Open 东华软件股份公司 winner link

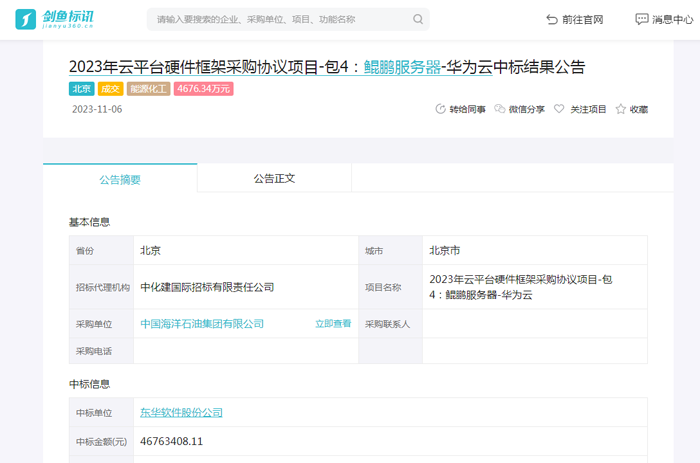click(181, 413)
